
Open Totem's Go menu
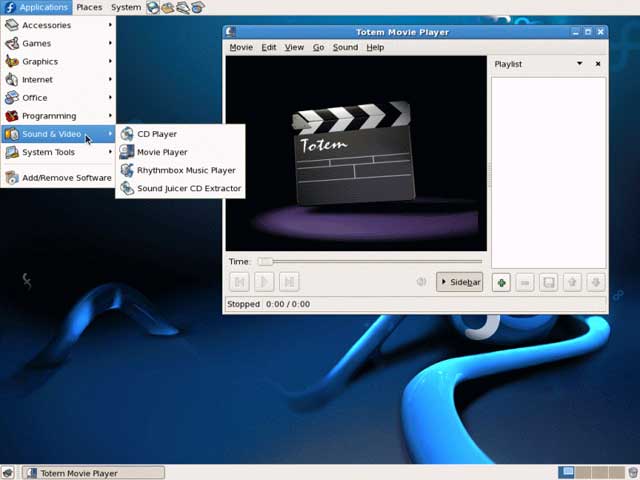(x=318, y=47)
